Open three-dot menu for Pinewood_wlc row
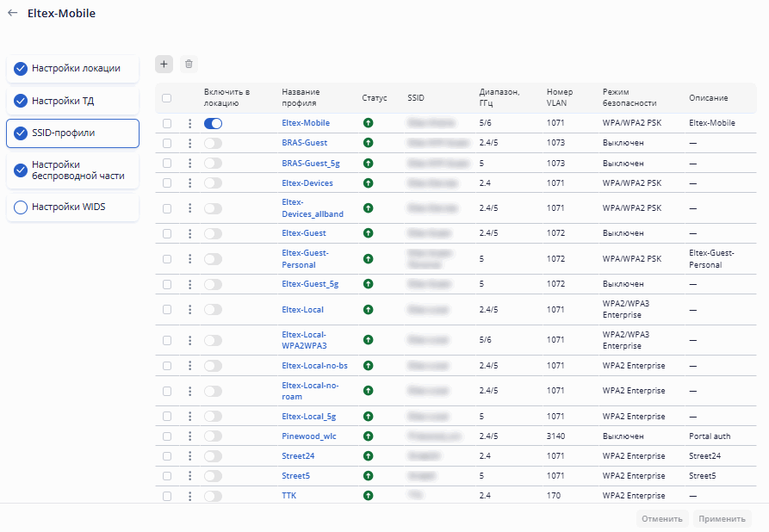 (x=189, y=436)
